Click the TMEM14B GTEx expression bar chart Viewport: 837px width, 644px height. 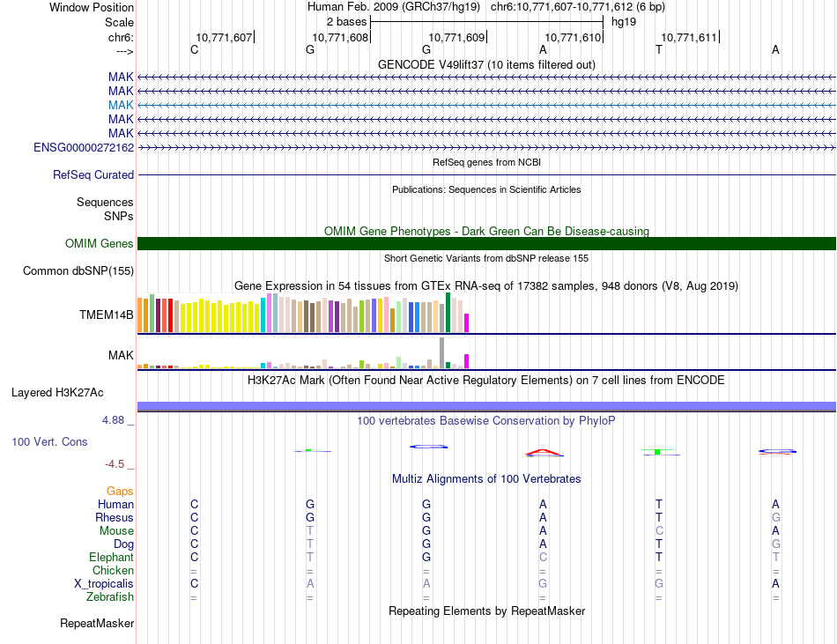click(303, 313)
